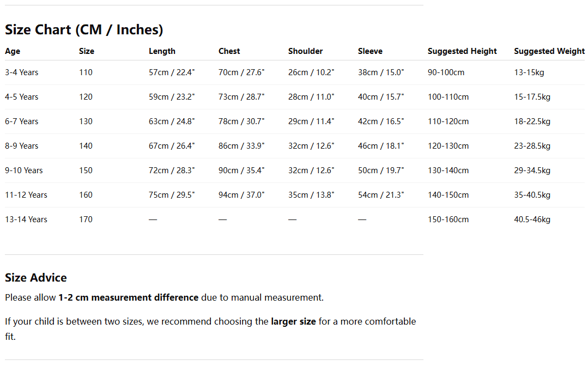Select the 63cm / 24.8" length cell
Viewport: 588px width, 366px height.
tap(172, 121)
